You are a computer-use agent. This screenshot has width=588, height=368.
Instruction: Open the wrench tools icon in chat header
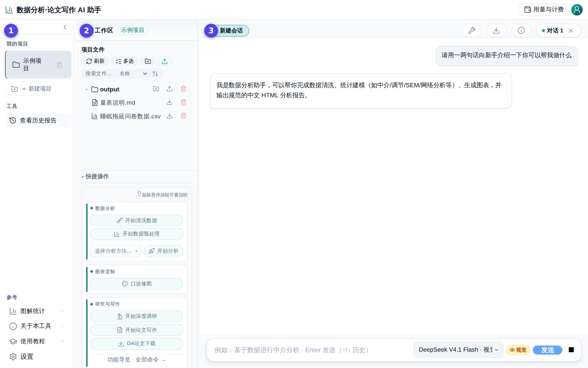click(472, 30)
